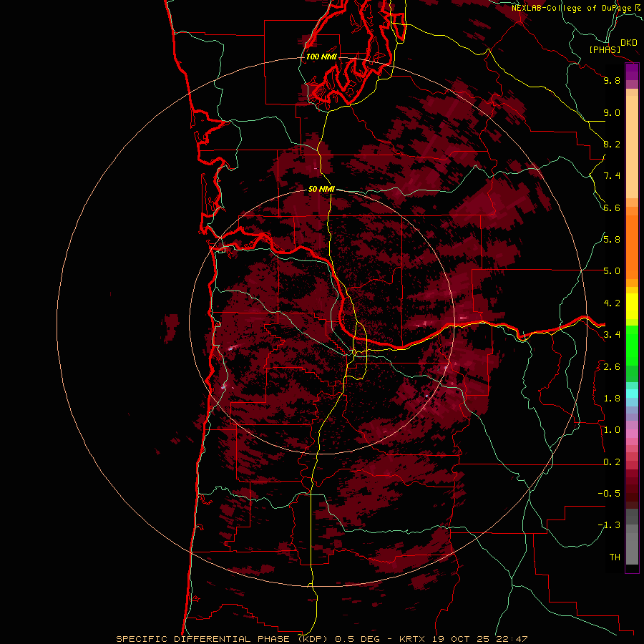The width and height of the screenshot is (644, 644).
Task: Click the KRTX radar site identifier in caption
Action: click(x=413, y=639)
